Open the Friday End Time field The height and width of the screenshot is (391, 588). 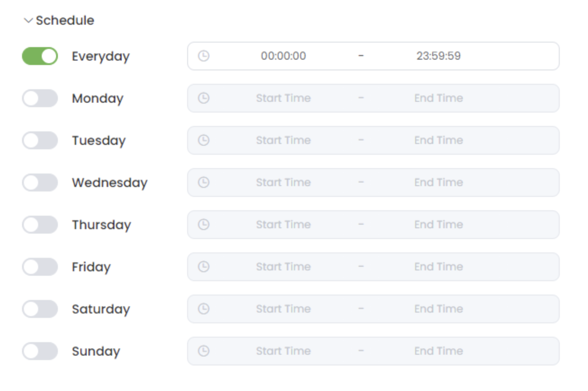[439, 267]
